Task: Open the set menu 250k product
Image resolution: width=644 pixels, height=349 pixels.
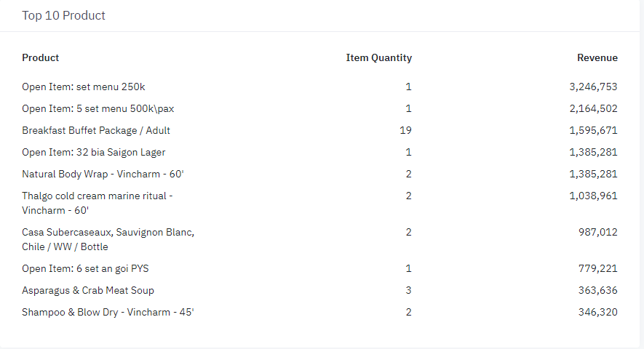Action: pyautogui.click(x=84, y=87)
